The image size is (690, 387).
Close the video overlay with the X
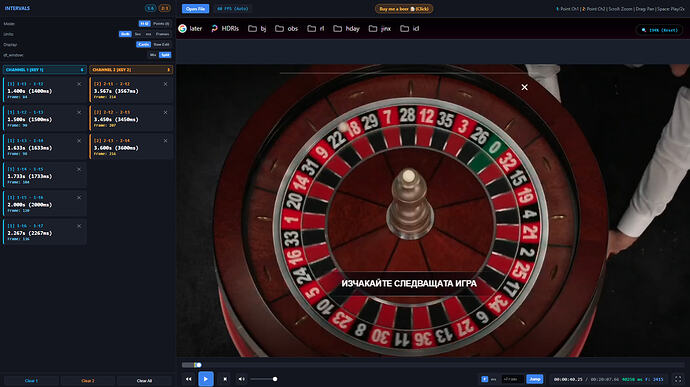pyautogui.click(x=525, y=87)
